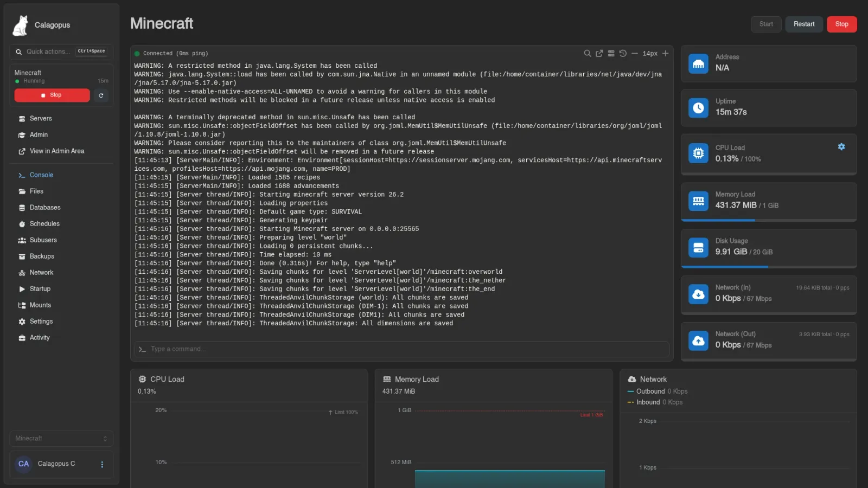This screenshot has height=488, width=868.
Task: Click the Memory Load card icon
Action: (x=698, y=201)
